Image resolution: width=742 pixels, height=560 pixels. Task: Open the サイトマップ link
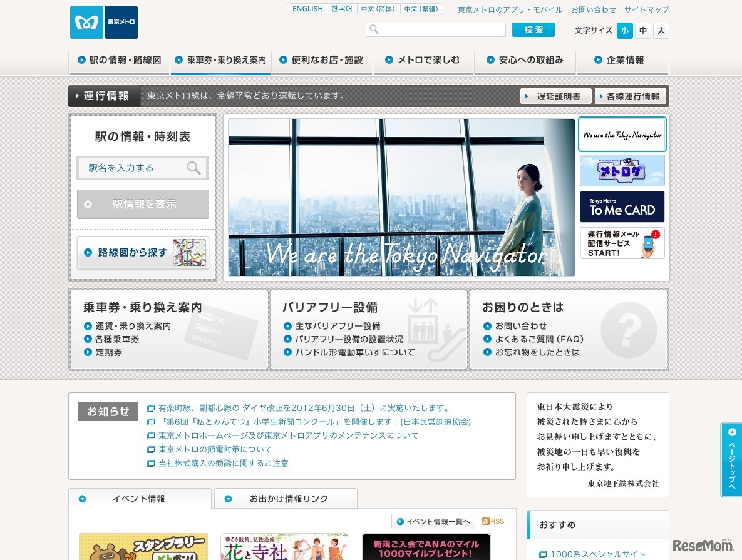click(646, 9)
